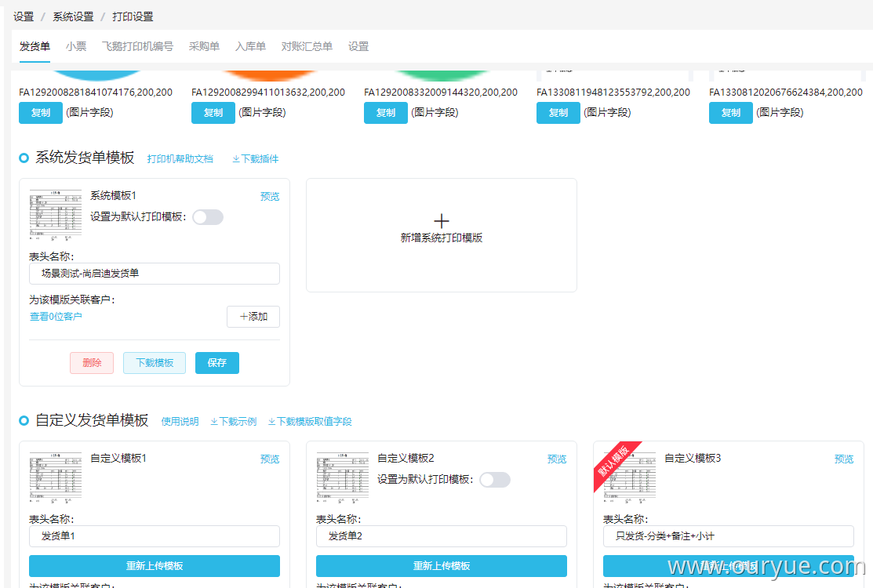
Task: Open 查看0位客户 link
Action: point(56,317)
